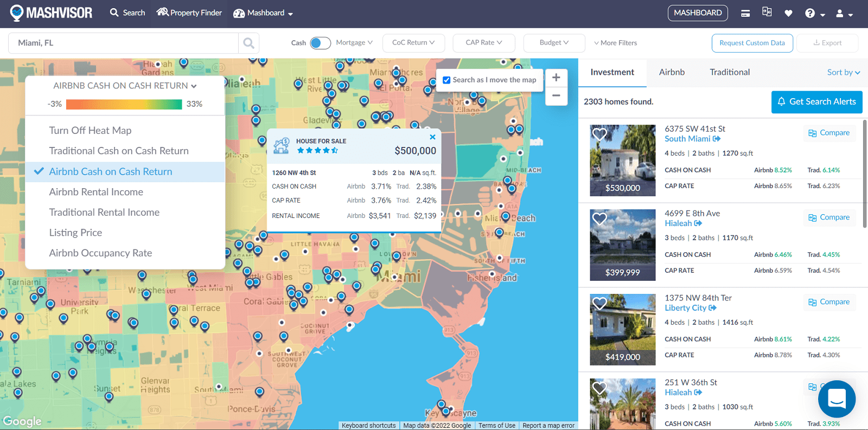Image resolution: width=868 pixels, height=430 pixels.
Task: Click the listings panel scrollbar
Action: [x=865, y=174]
